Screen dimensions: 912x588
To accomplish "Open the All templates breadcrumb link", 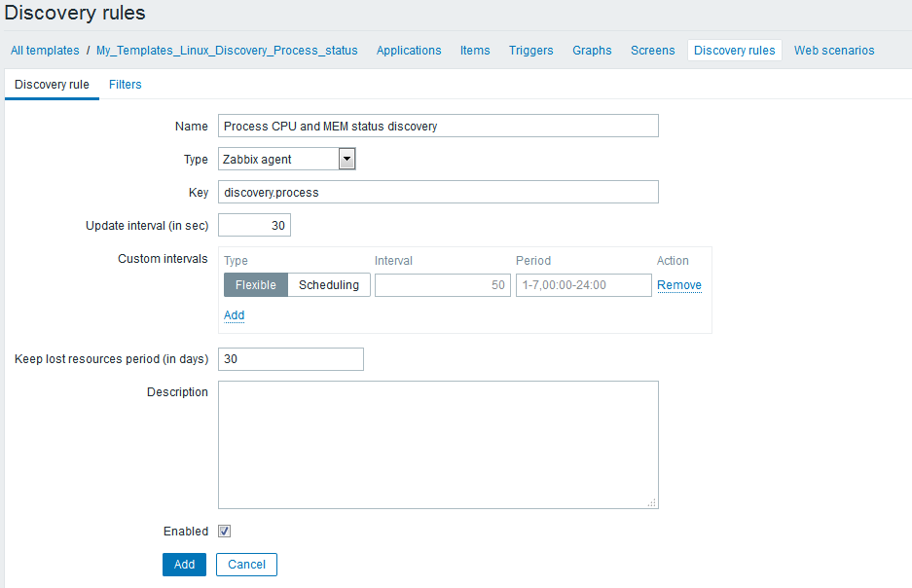I will pyautogui.click(x=45, y=51).
